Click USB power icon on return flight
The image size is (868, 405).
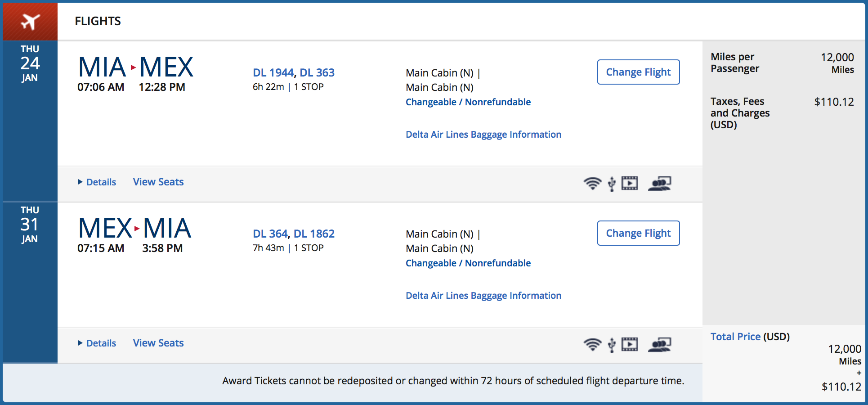coord(612,345)
